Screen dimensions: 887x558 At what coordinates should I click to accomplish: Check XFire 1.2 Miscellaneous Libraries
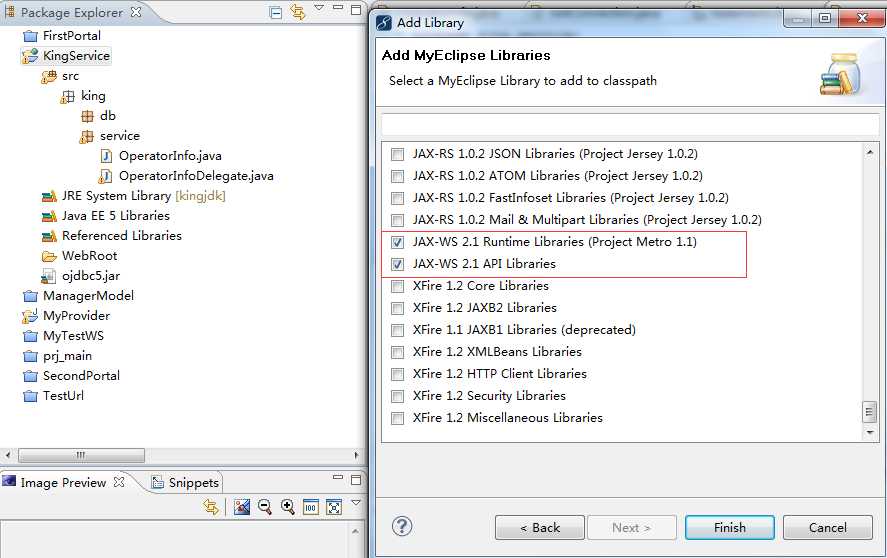(398, 419)
